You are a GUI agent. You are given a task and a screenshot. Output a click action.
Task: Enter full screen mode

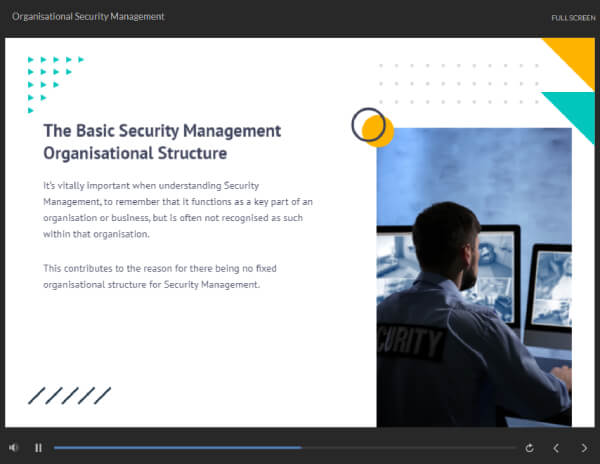point(572,18)
